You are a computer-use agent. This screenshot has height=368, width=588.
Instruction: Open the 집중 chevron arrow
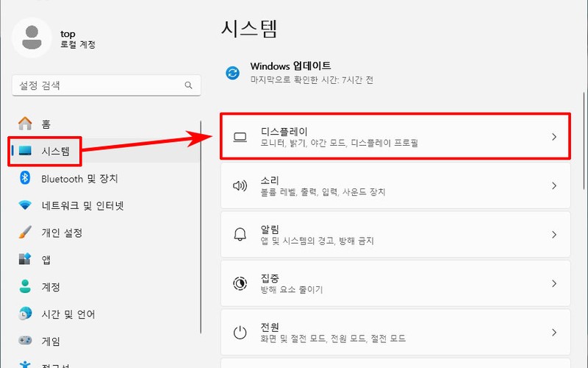pos(554,283)
